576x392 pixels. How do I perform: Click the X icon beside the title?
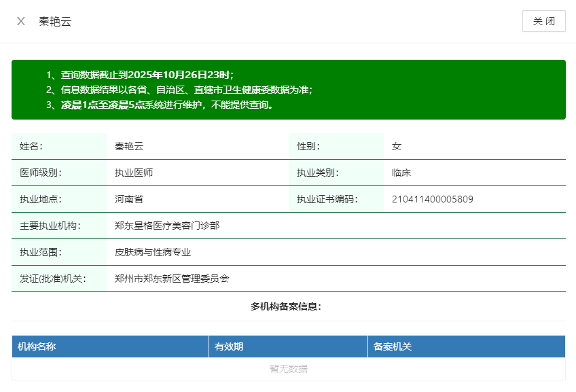(21, 21)
